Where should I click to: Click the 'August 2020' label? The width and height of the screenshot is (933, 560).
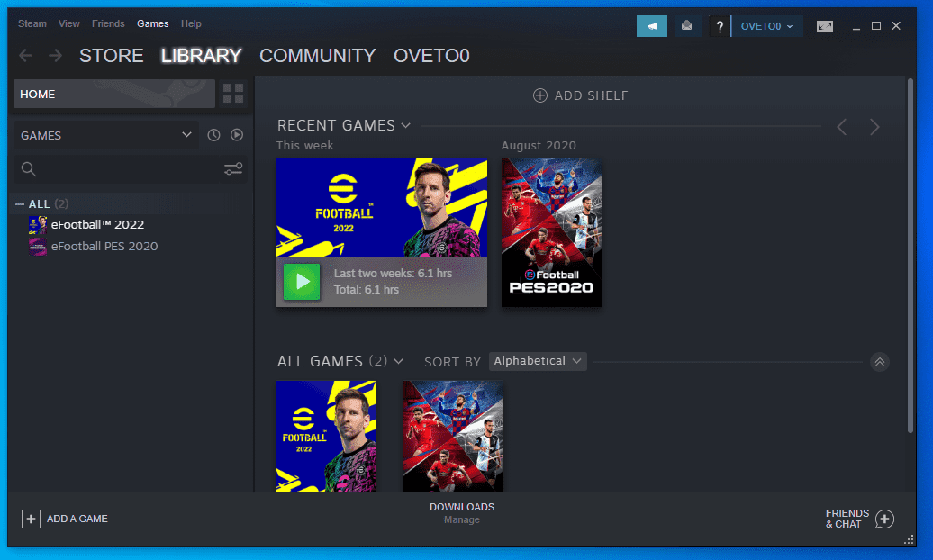click(539, 145)
